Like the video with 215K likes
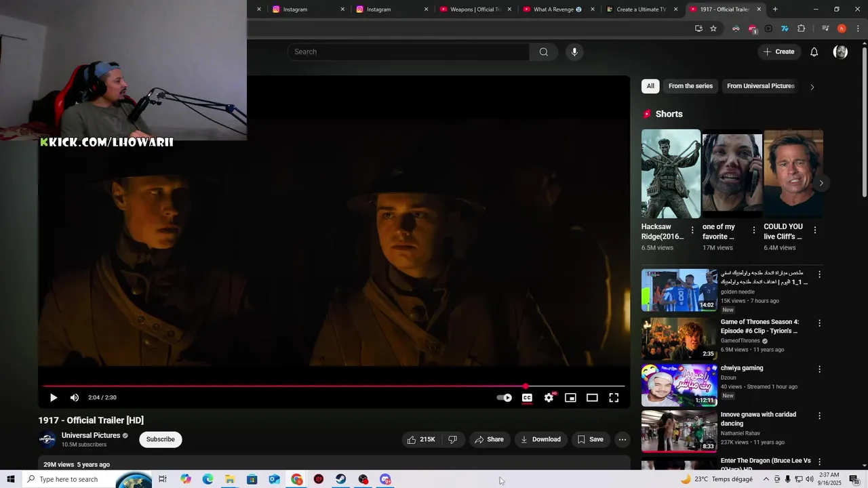 (420, 440)
